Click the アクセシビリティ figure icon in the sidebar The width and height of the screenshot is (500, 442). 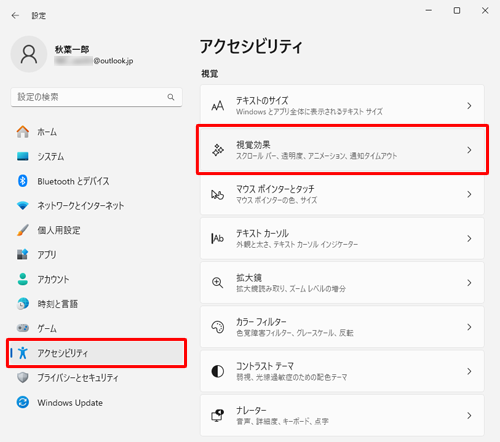click(x=23, y=353)
